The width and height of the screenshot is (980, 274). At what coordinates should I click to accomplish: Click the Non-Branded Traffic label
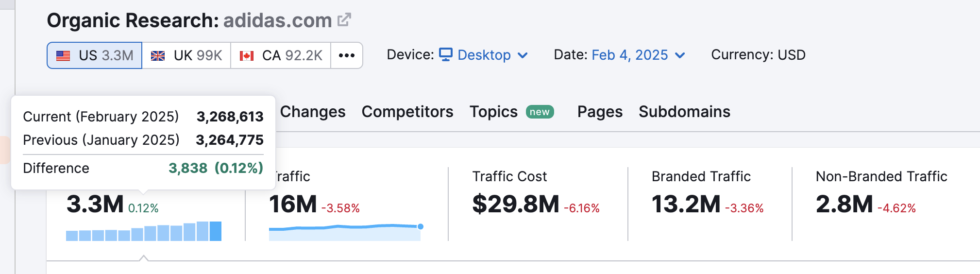pyautogui.click(x=881, y=176)
